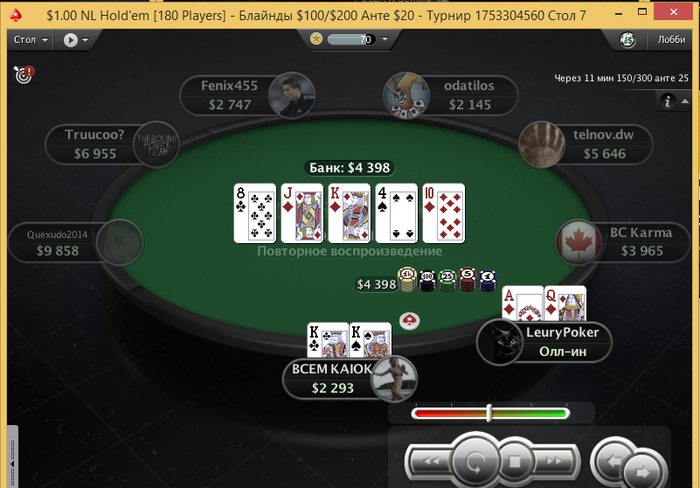Open the Стол menu dropdown
Viewport: 700px width, 488px height.
[30, 40]
